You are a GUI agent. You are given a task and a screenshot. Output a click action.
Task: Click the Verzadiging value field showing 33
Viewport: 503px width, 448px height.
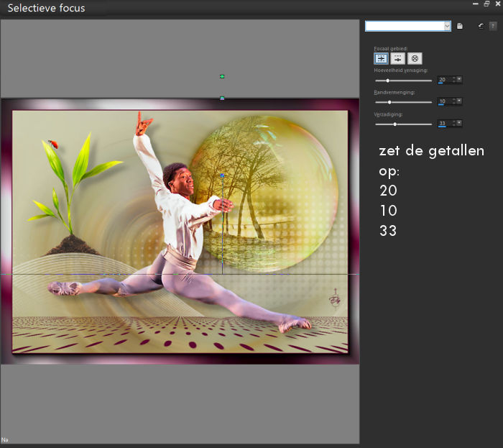pos(445,123)
